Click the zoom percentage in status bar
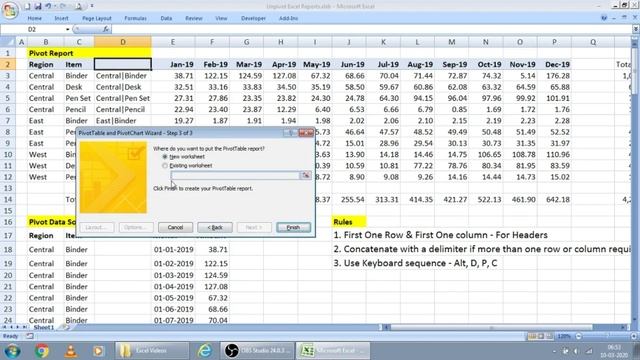 pyautogui.click(x=564, y=336)
